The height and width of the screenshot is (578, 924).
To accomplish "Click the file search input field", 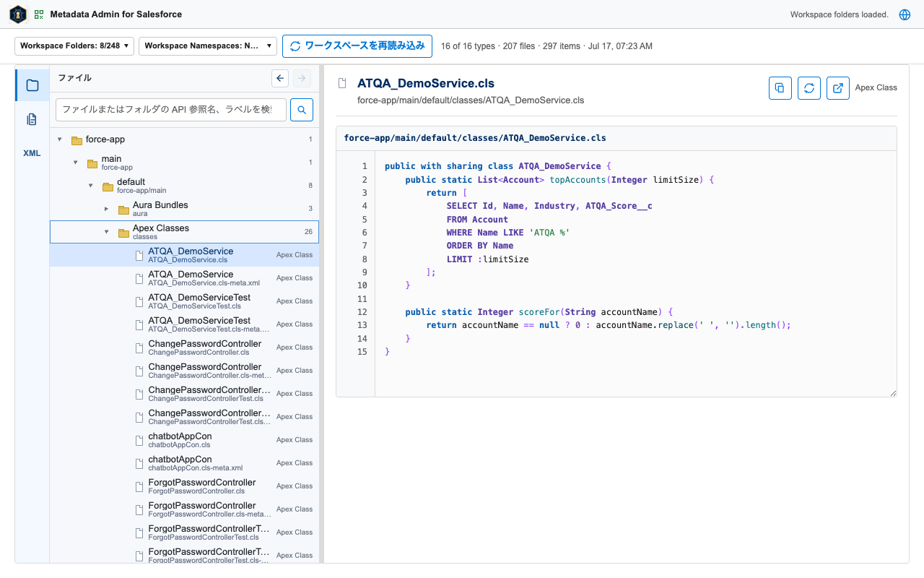I will (x=171, y=110).
